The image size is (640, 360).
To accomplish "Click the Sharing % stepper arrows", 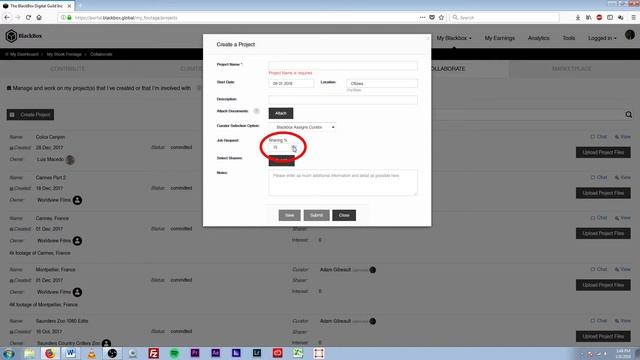I will pyautogui.click(x=294, y=147).
